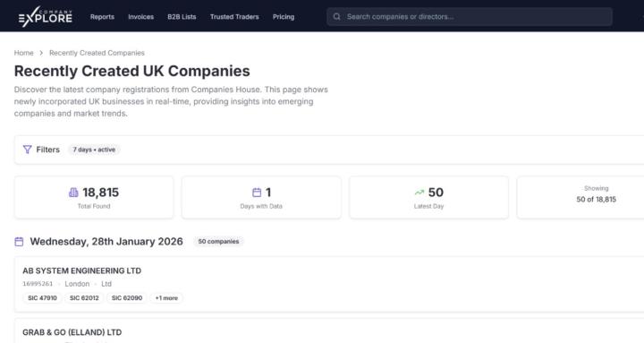Click Recently Created Companies breadcrumb
This screenshot has width=644, height=343.
tap(97, 53)
